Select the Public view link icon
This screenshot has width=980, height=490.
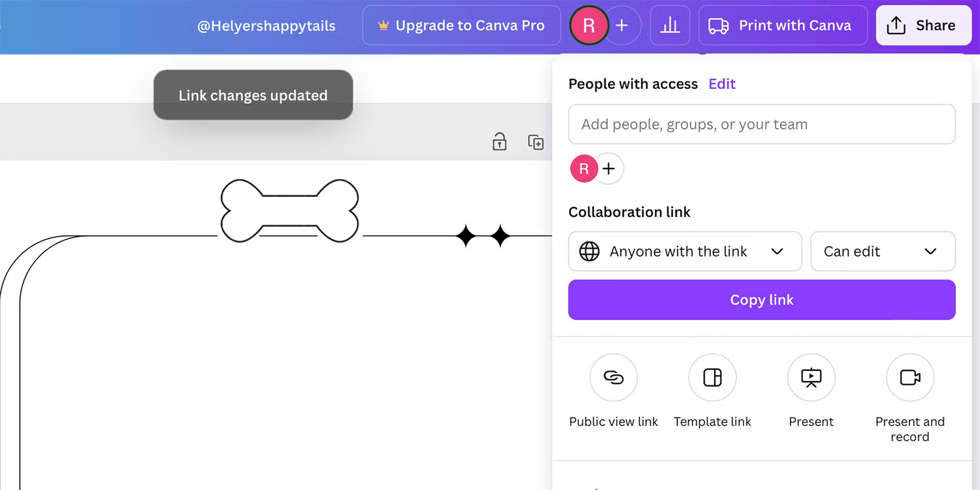point(613,378)
